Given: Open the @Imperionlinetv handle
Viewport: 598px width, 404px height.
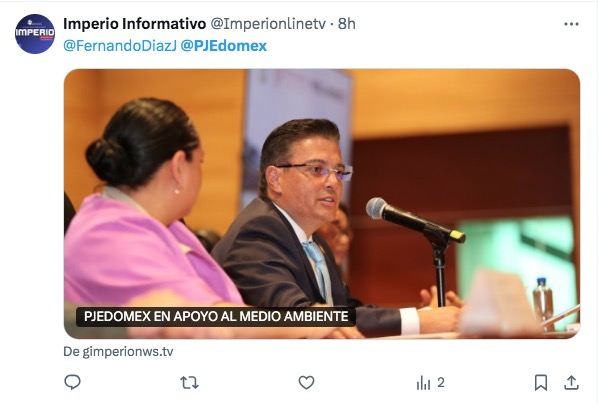Looking at the screenshot, I should (268, 24).
